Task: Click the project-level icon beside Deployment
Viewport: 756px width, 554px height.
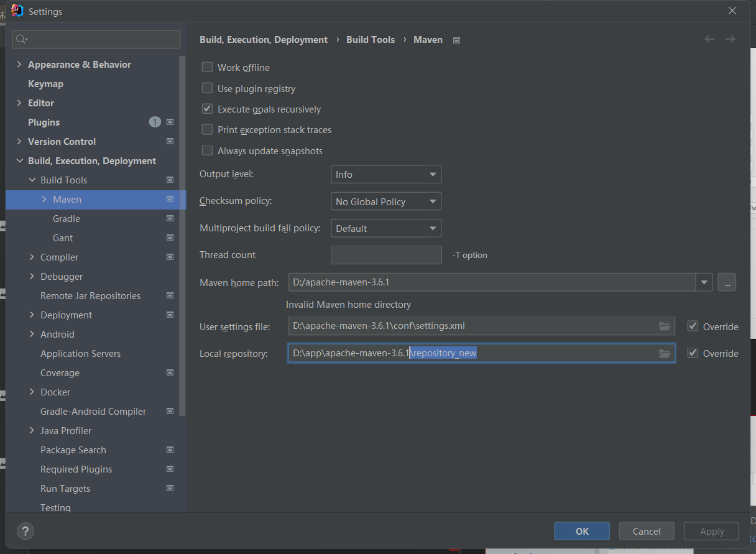Action: point(170,315)
